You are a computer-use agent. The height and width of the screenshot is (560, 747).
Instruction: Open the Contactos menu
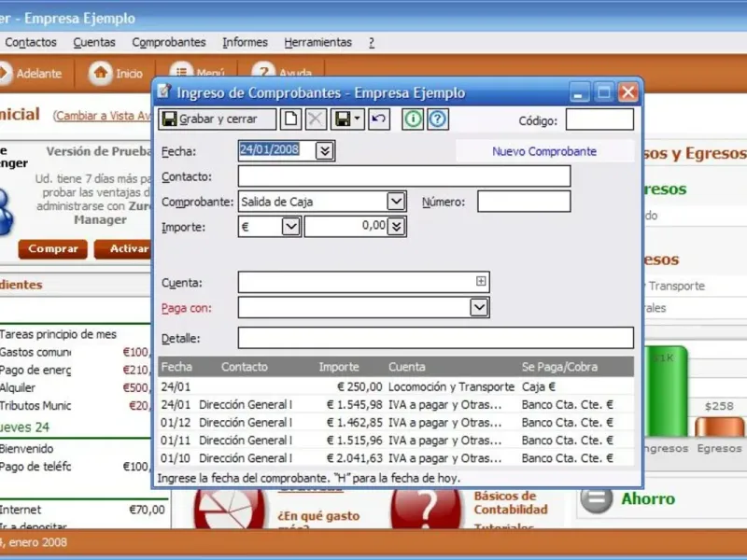coord(31,42)
